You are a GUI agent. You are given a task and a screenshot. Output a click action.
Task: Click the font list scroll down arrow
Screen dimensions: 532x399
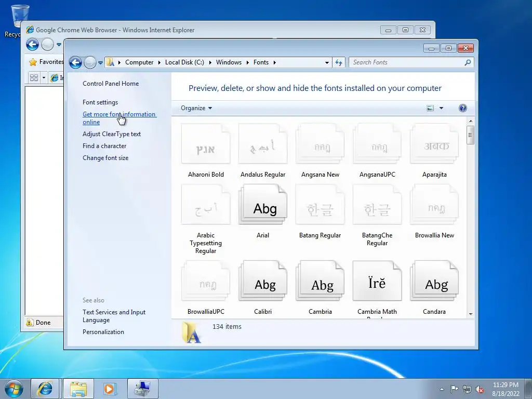[x=471, y=314]
